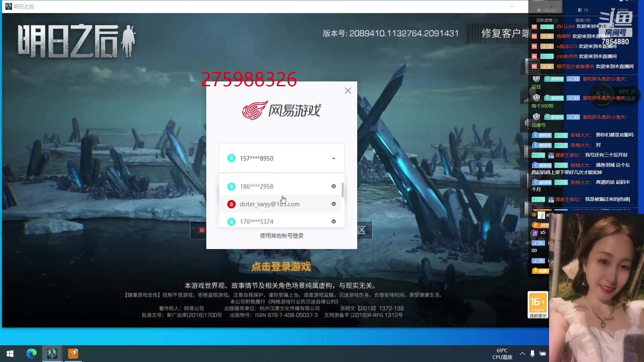Click the phone icon beside 157****8950
644x362 pixels.
(231, 158)
